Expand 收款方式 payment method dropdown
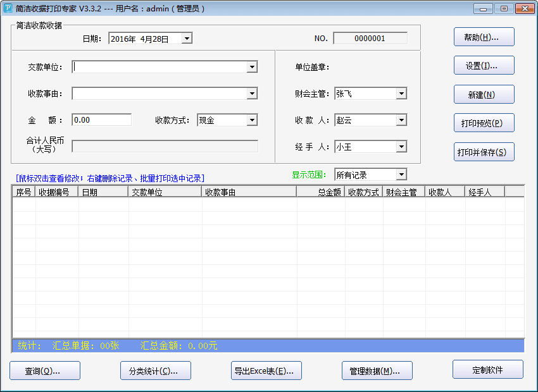The image size is (538, 392). 252,120
